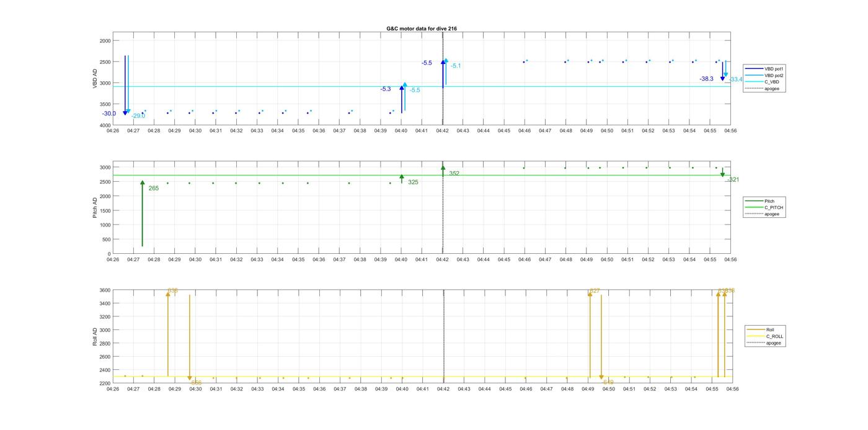Click the '1500' tick on Pitch AD axis
The height and width of the screenshot is (430, 868).
[x=105, y=210]
